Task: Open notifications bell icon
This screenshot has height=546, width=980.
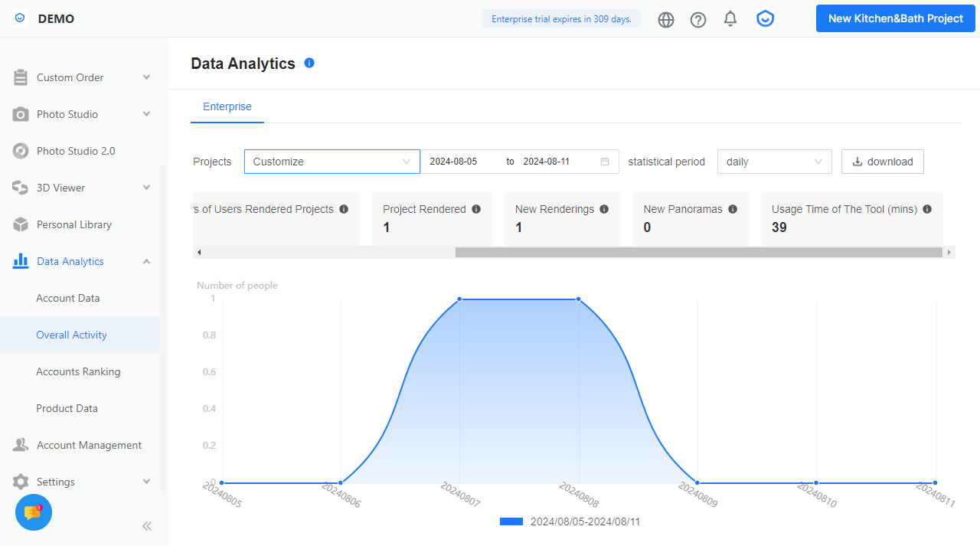Action: [x=730, y=18]
